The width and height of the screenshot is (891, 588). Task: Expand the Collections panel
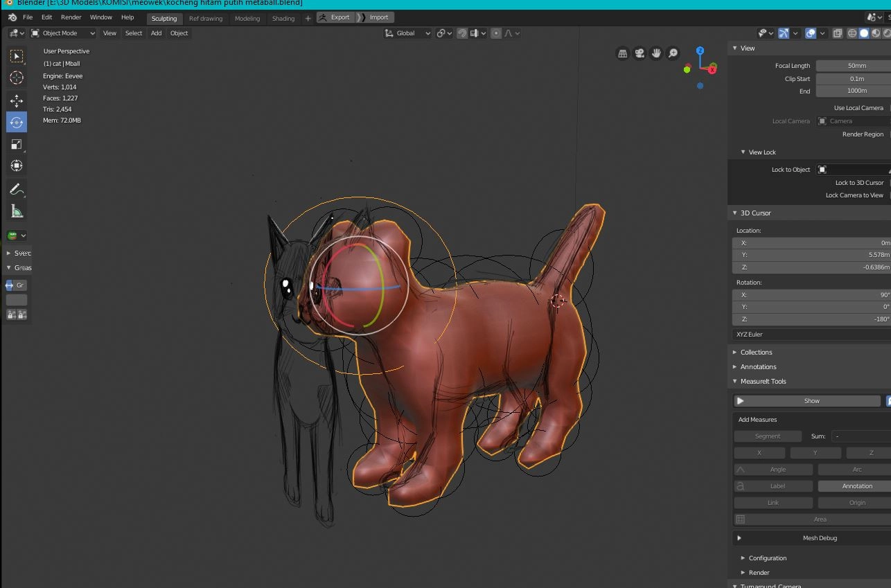point(756,353)
